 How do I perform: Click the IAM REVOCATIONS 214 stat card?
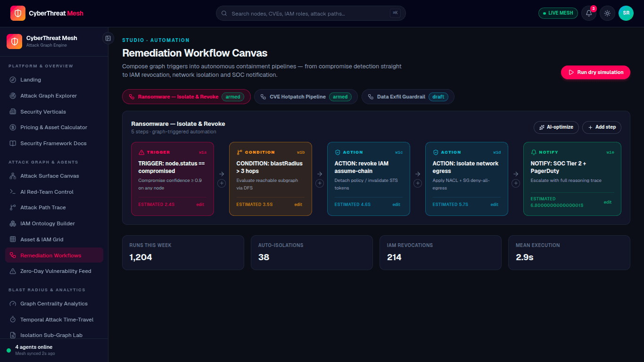point(440,253)
